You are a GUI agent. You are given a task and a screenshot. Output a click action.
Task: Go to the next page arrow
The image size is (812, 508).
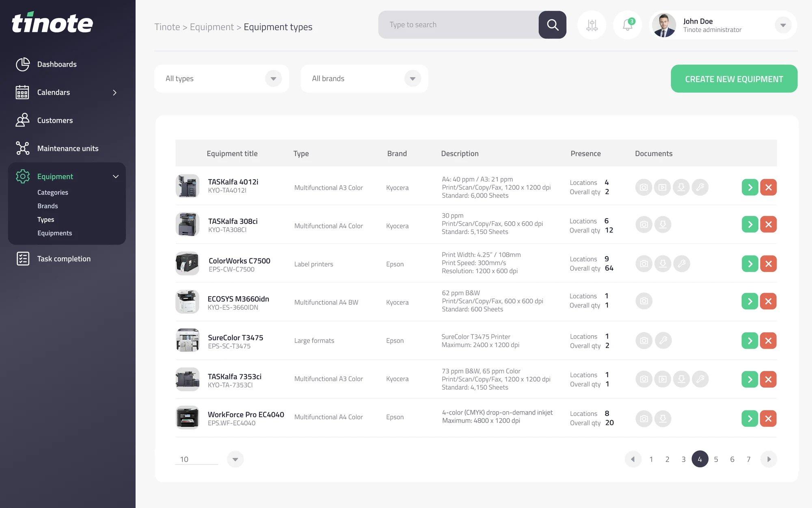click(x=769, y=459)
